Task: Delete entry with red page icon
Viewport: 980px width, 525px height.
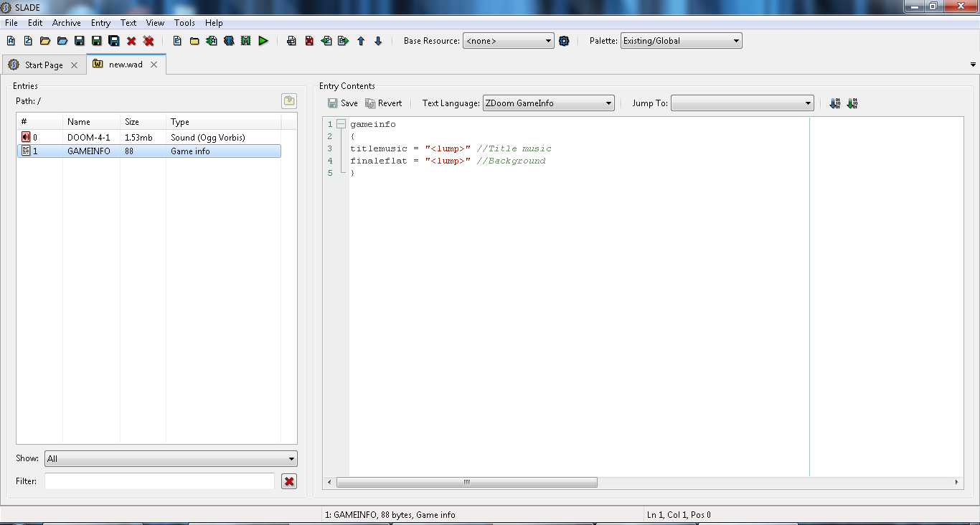Action: 309,41
